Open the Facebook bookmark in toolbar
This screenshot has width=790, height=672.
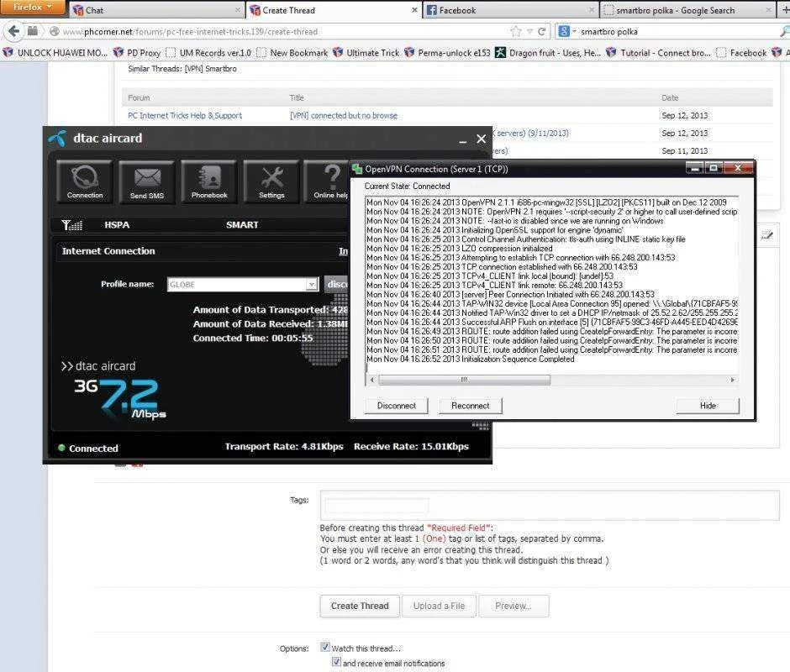741,52
